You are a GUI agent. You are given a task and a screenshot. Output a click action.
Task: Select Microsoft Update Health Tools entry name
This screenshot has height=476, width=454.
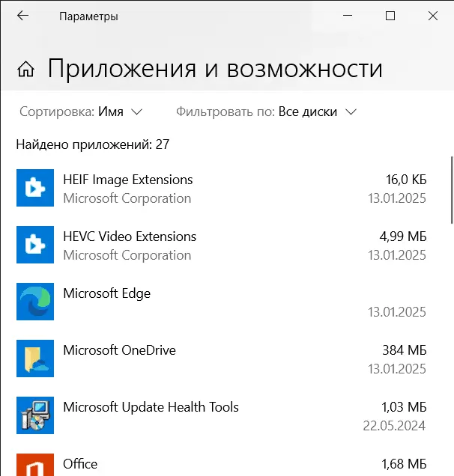pos(151,407)
